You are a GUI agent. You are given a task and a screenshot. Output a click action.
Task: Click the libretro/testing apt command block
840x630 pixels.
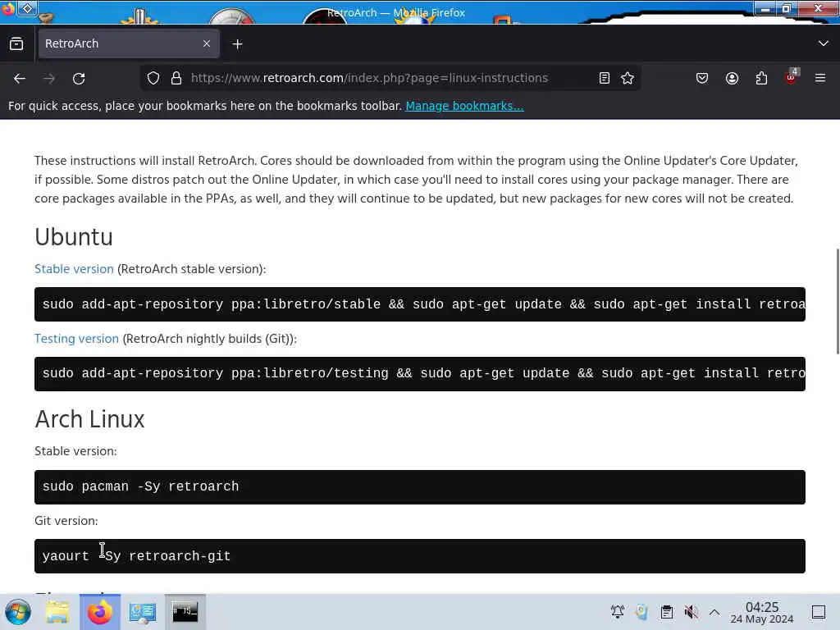(420, 374)
